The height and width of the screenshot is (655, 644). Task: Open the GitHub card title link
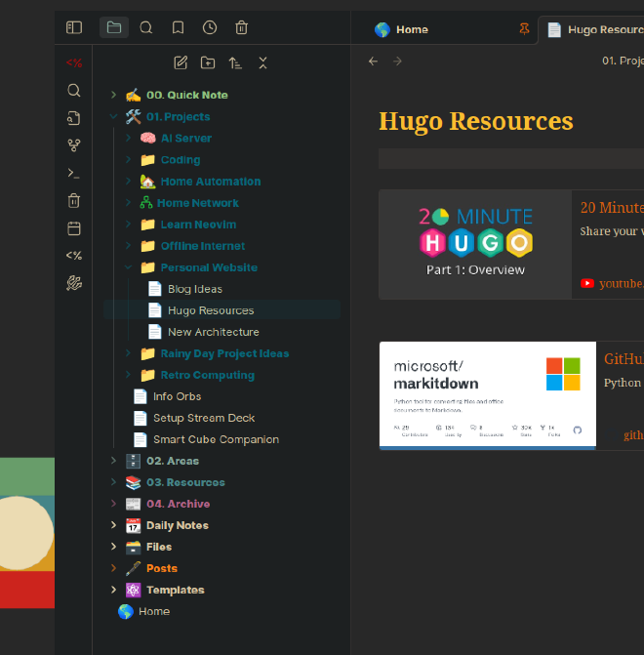click(x=624, y=359)
